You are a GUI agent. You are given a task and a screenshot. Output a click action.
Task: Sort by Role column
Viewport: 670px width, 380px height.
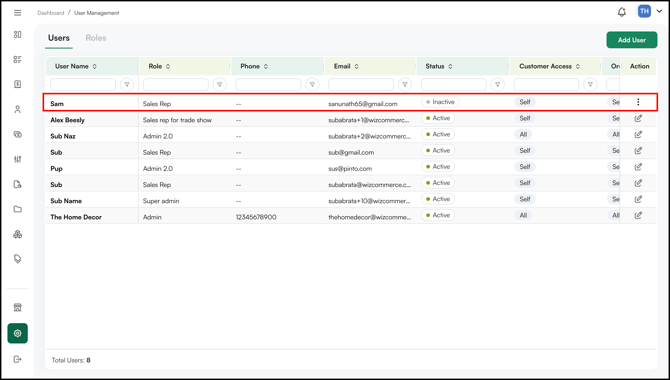click(x=168, y=66)
